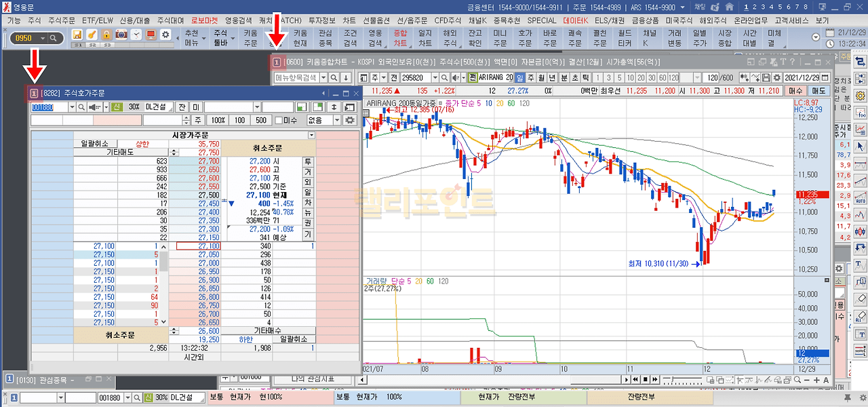Select the eraser tool in right sidebar
Image resolution: width=868 pixels, height=407 pixels.
coord(861,298)
